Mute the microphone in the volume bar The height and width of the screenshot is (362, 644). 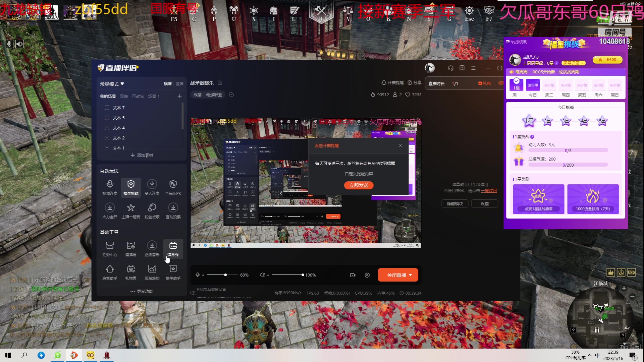point(198,275)
